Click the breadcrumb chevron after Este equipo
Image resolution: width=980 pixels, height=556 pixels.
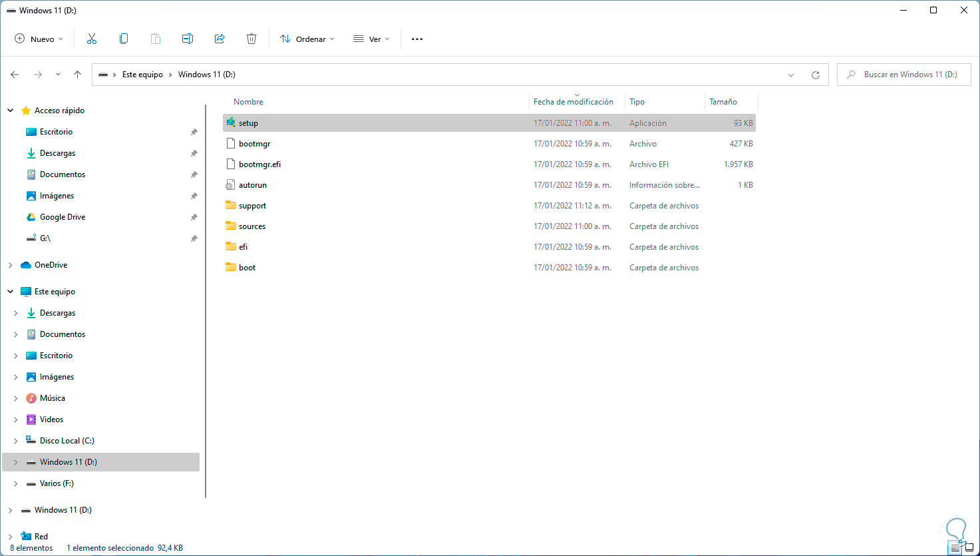pos(171,75)
